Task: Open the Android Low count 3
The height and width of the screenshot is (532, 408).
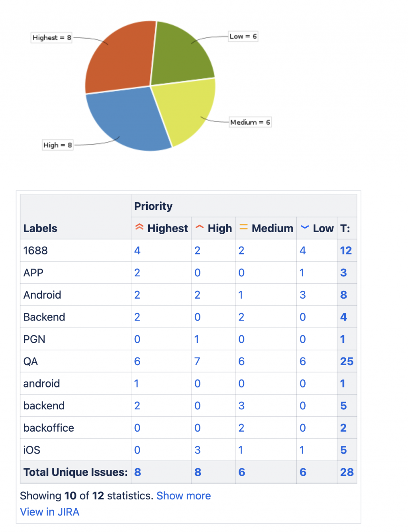Action: (303, 295)
